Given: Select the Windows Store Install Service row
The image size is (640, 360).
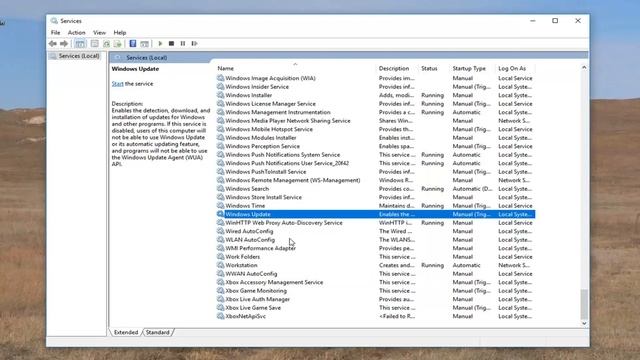Looking at the screenshot, I should (376, 197).
